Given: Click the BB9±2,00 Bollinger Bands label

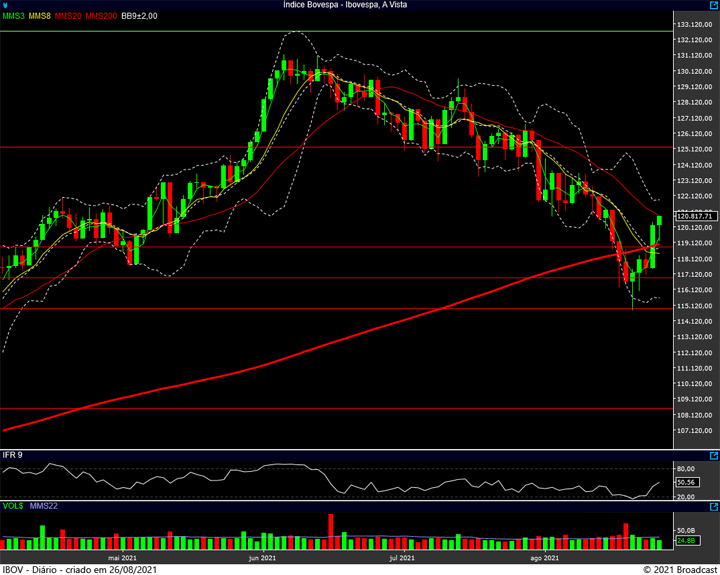Looking at the screenshot, I should [139, 16].
